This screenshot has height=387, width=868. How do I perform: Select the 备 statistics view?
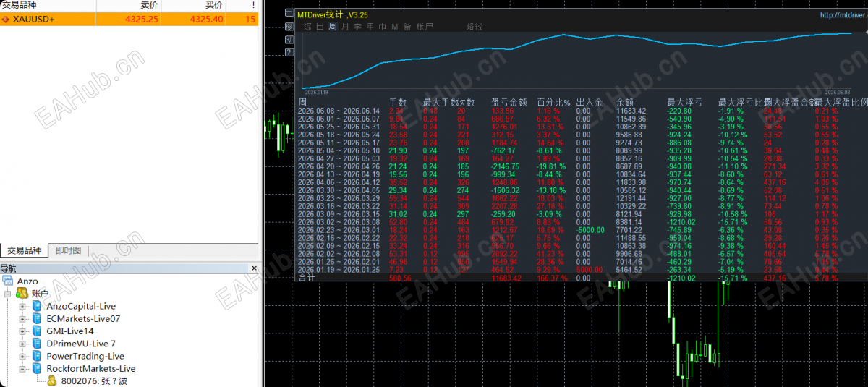[x=408, y=27]
